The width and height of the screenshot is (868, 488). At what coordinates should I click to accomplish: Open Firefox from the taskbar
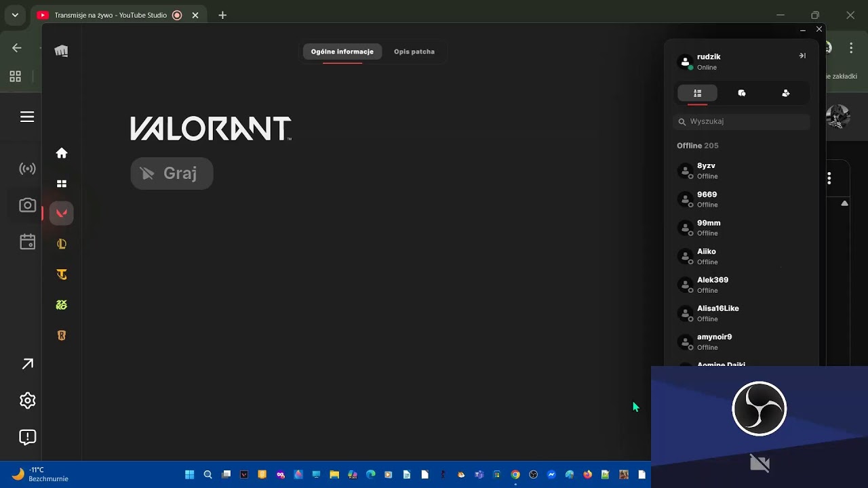point(587,474)
